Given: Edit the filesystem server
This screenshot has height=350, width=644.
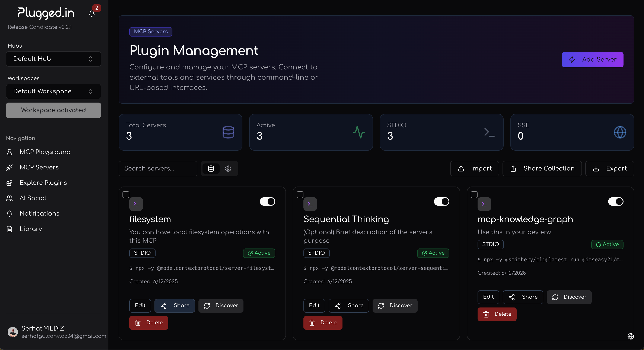Looking at the screenshot, I should point(140,306).
